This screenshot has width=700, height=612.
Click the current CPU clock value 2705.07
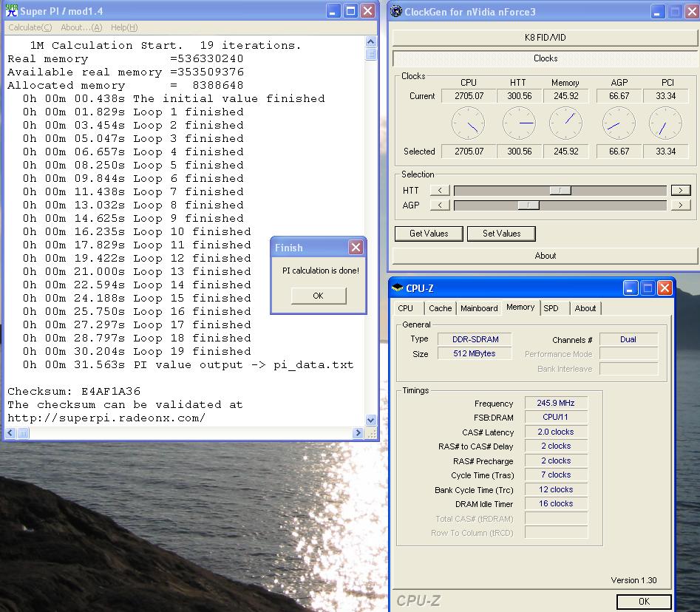click(x=469, y=96)
